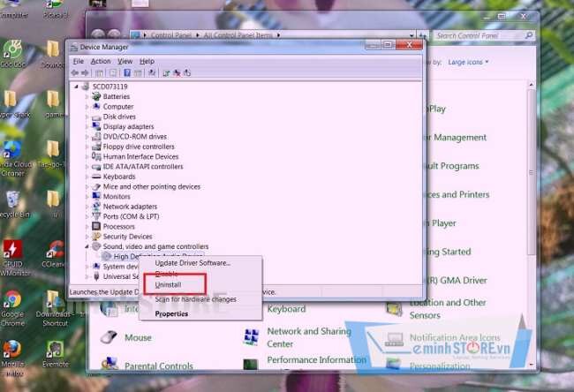
Task: Expand the Batteries tree node
Action: 87,97
